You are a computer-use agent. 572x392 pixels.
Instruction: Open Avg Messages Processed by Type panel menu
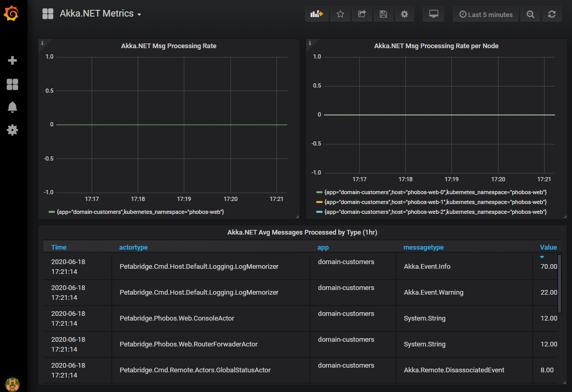[x=302, y=233]
